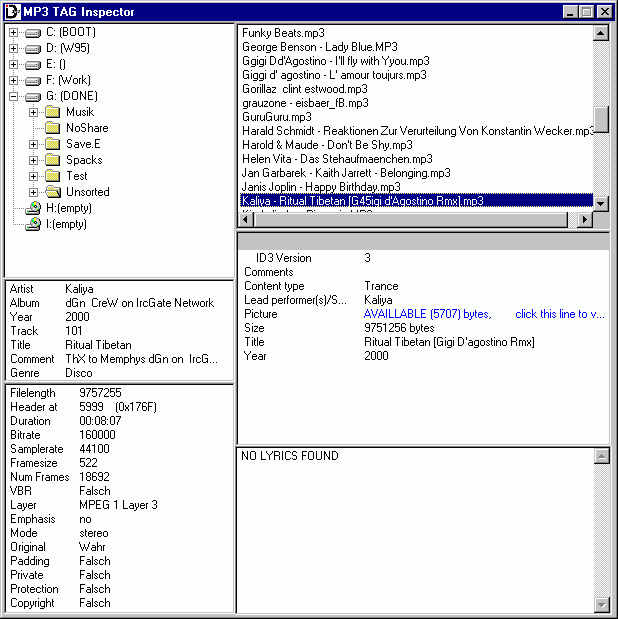The width and height of the screenshot is (618, 619).
Task: Click the I:(empty) disc drive icon
Action: (33, 224)
